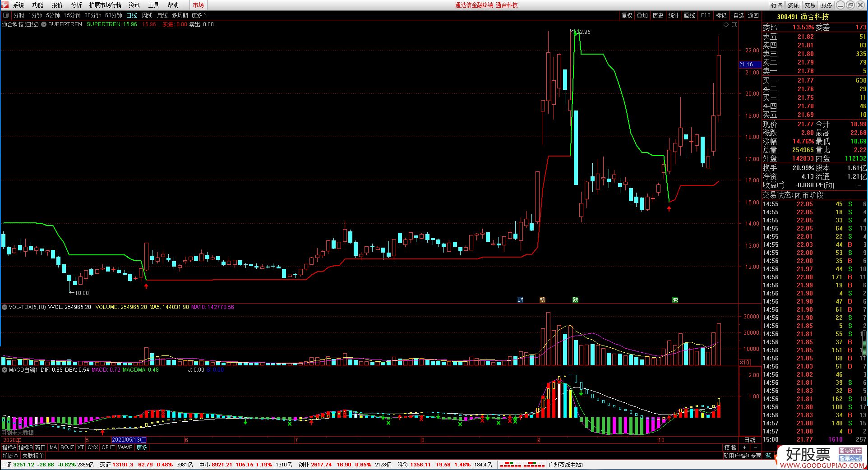Click the 复权 toolbar button
The width and height of the screenshot is (868, 470).
tap(627, 15)
